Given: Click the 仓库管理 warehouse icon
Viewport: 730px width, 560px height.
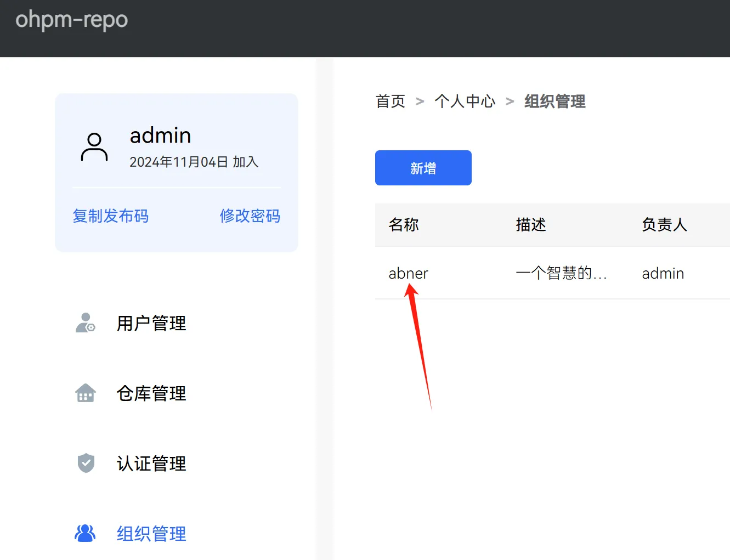Looking at the screenshot, I should (x=85, y=393).
